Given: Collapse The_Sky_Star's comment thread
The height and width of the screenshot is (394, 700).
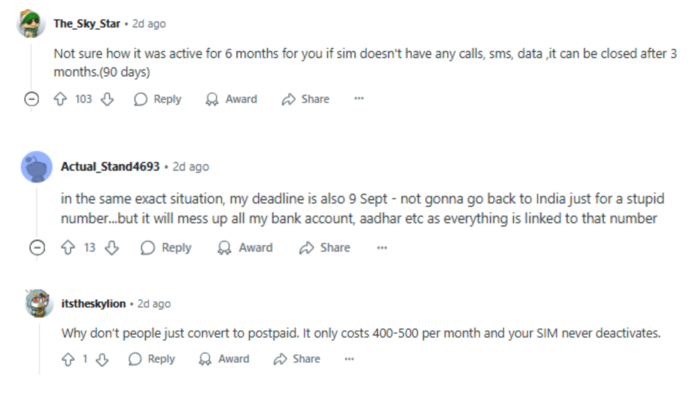Looking at the screenshot, I should click(x=31, y=99).
